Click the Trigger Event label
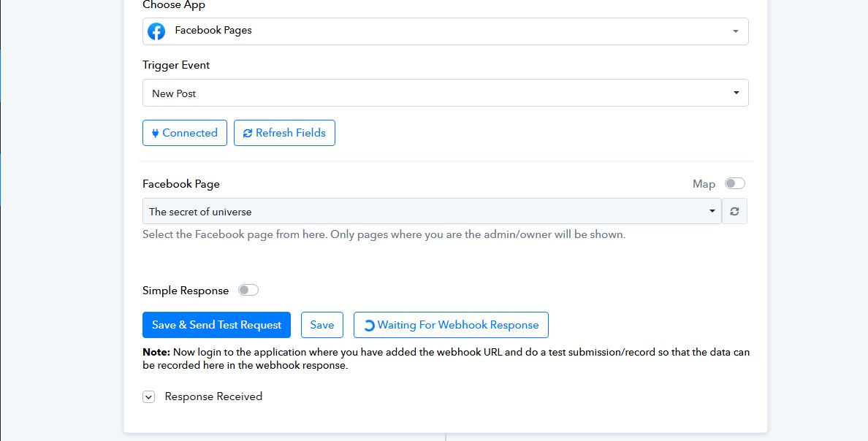 pyautogui.click(x=176, y=65)
